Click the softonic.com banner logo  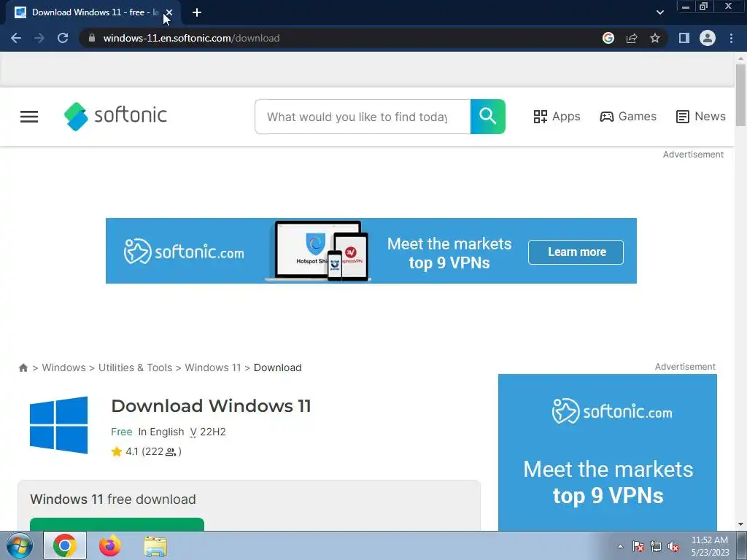(184, 252)
